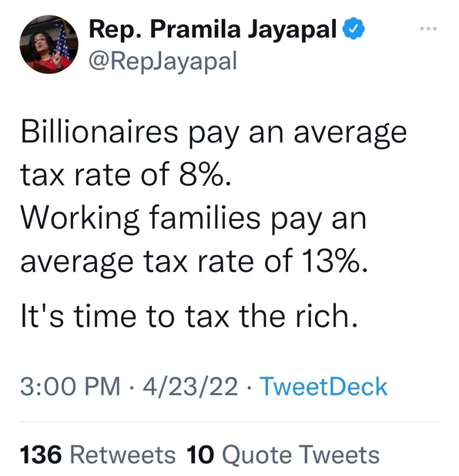459x476 pixels.
Task: View the 136 Retweets list
Action: point(98,454)
